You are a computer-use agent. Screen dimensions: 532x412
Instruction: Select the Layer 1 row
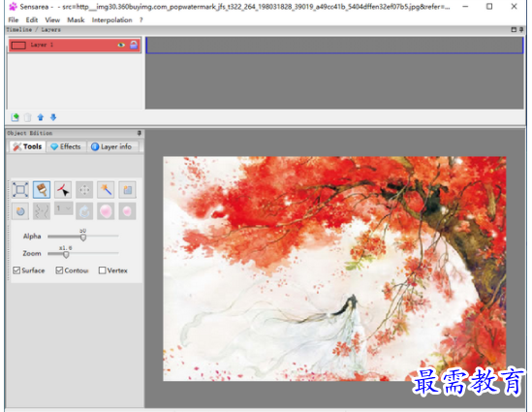point(75,45)
